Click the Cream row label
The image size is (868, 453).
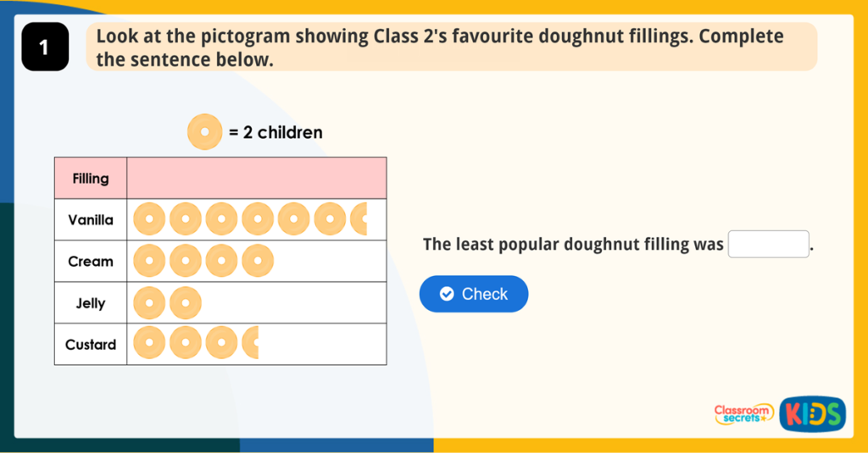pos(91,262)
